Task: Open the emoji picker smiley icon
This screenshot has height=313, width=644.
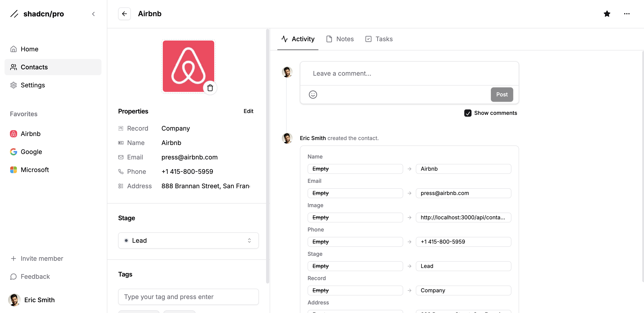Action: (313, 95)
